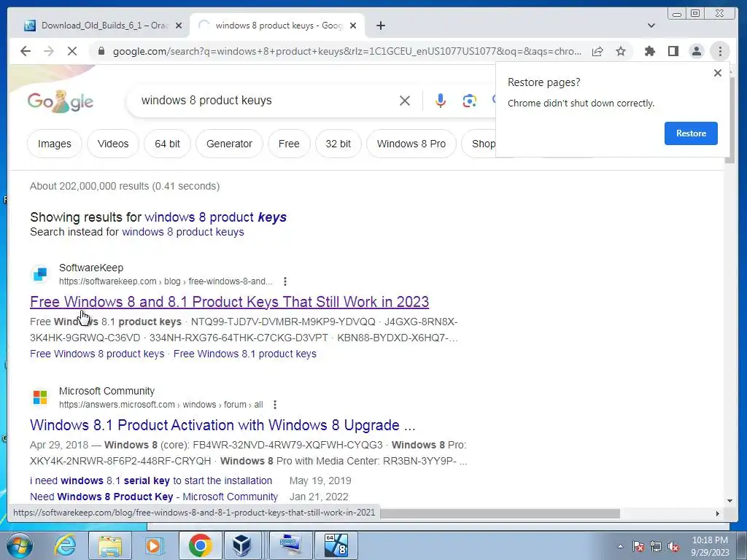The height and width of the screenshot is (560, 747).
Task: Open Windows Explorer folder in taskbar
Action: 110,545
